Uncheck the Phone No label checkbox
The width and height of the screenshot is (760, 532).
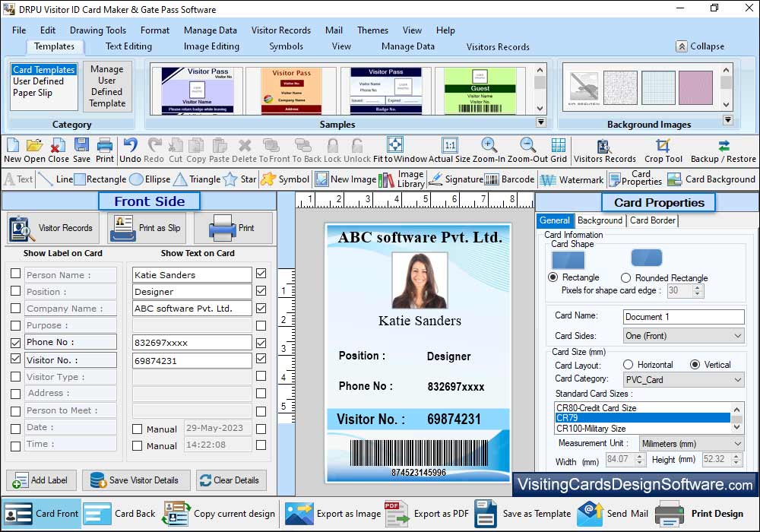coord(15,343)
